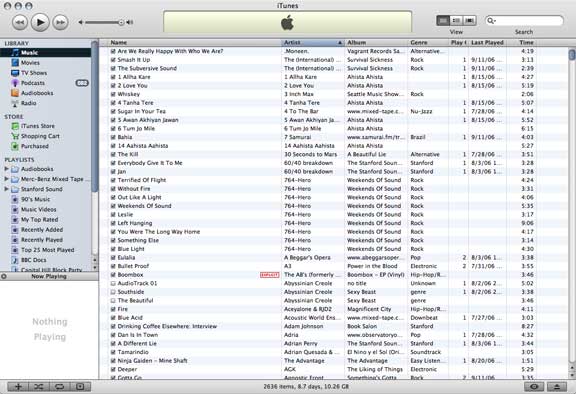This screenshot has width=576, height=394.
Task: Uncheck the 'Tamarindo' song checkbox
Action: coord(113,352)
